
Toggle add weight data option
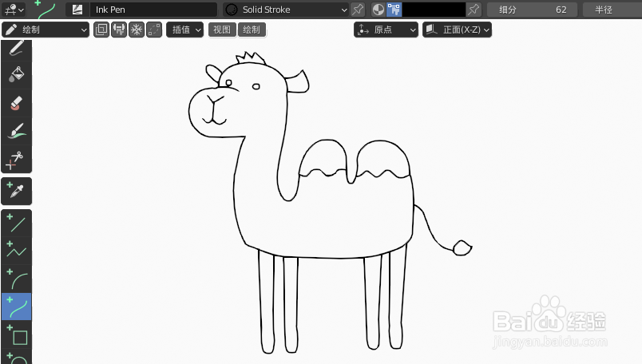point(119,30)
